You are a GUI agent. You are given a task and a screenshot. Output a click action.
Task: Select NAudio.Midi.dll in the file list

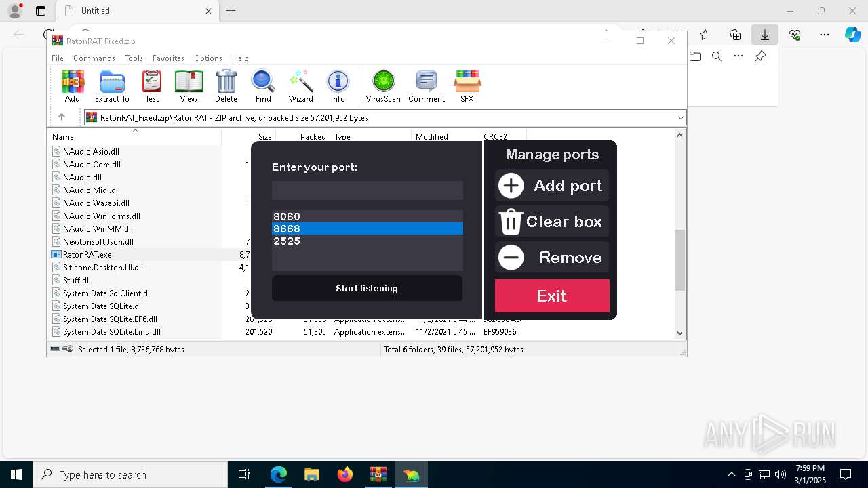[x=92, y=190]
